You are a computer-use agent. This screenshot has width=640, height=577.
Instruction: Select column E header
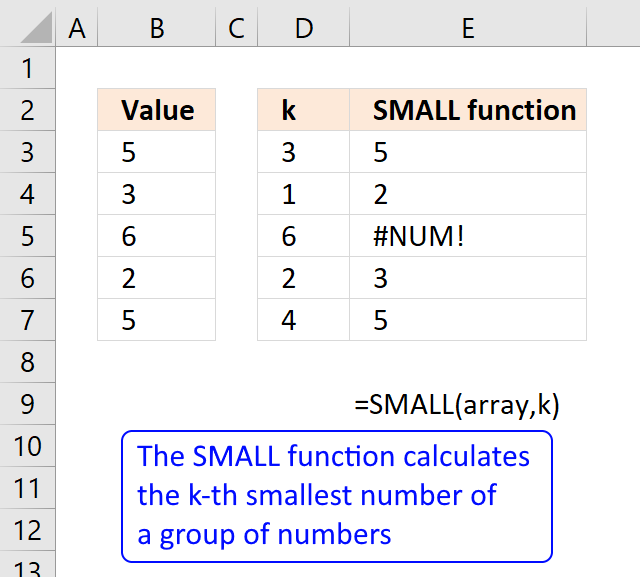(468, 29)
